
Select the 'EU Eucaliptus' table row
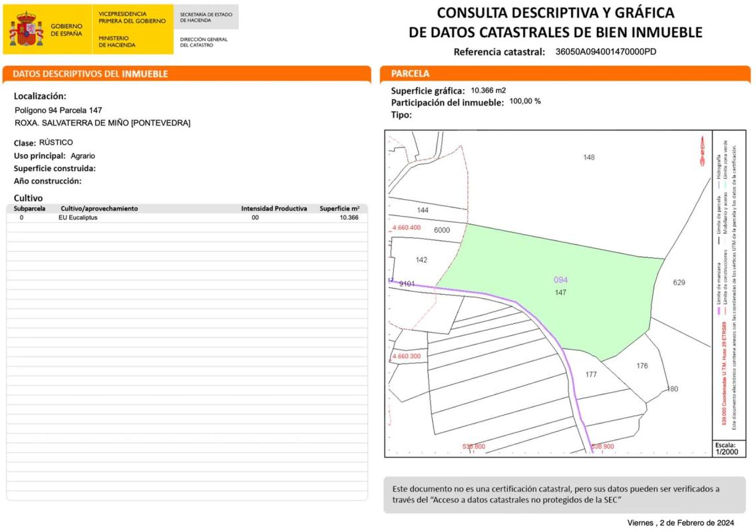click(186, 217)
